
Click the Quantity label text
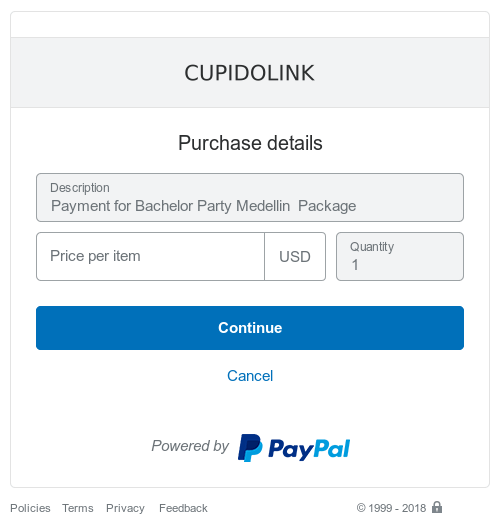(x=372, y=247)
